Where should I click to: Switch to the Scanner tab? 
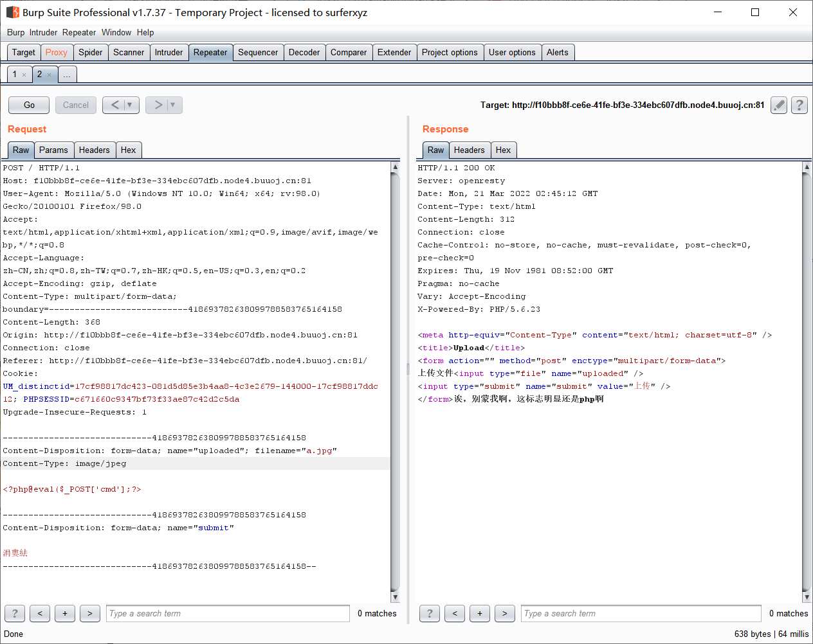[129, 53]
